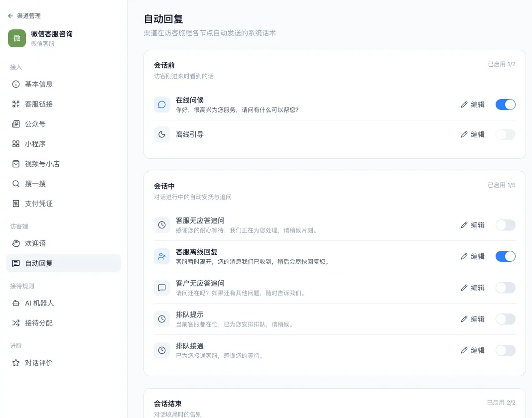
Task: Click the user-offline icon of 客服离线回复
Action: pos(162,256)
